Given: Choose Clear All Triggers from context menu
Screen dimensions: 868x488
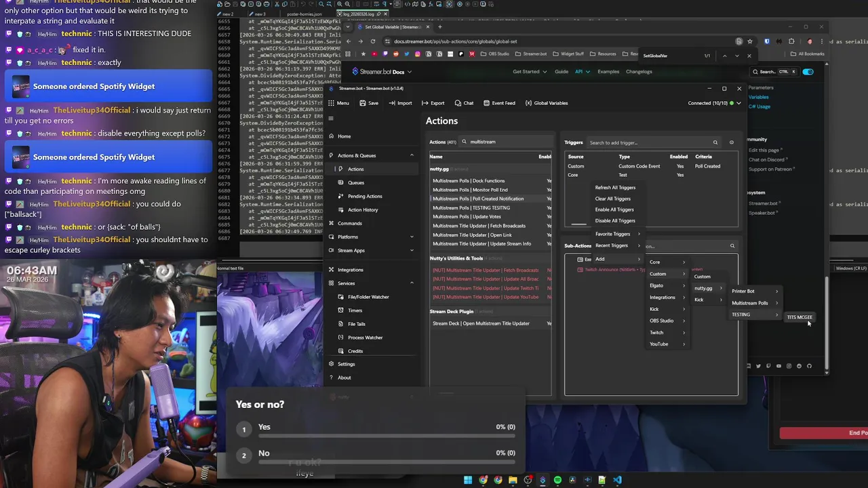Looking at the screenshot, I should point(612,199).
